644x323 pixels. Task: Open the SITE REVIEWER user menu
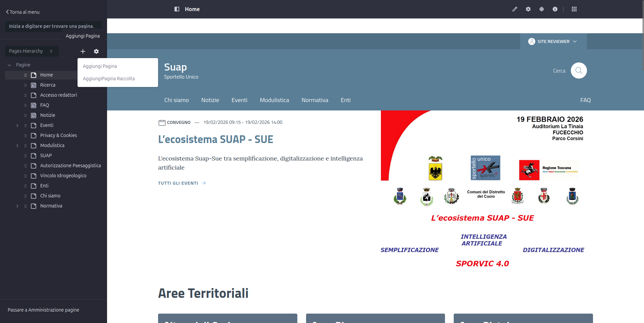point(553,41)
